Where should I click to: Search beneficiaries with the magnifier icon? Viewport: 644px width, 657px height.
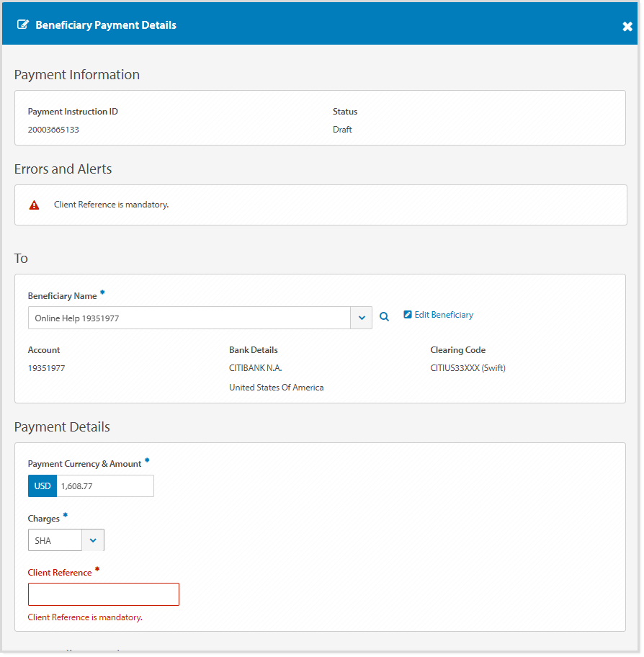pyautogui.click(x=384, y=317)
